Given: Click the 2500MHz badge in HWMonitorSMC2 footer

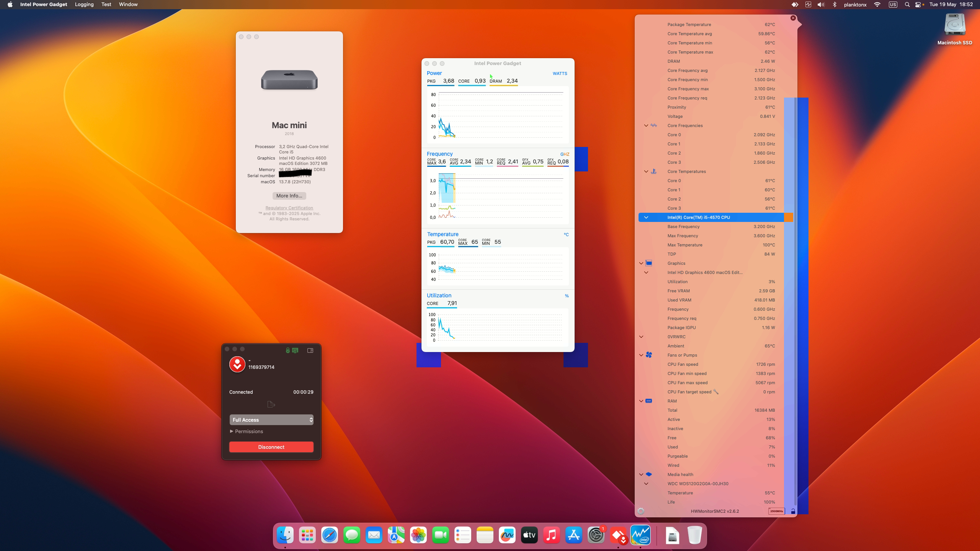Looking at the screenshot, I should point(776,511).
